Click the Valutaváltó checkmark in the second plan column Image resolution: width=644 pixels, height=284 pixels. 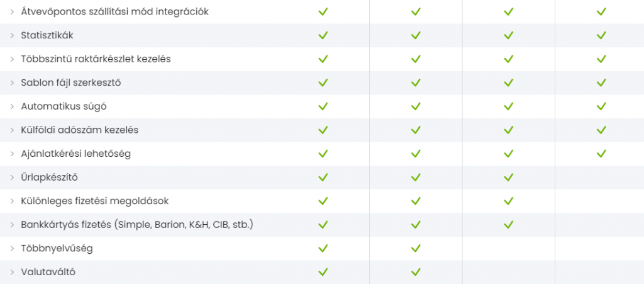pyautogui.click(x=416, y=272)
